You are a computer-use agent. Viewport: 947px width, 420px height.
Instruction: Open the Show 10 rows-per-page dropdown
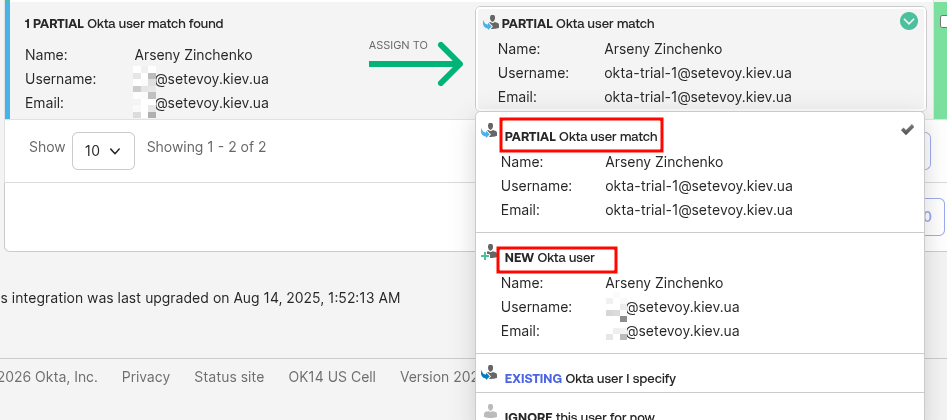[x=103, y=151]
